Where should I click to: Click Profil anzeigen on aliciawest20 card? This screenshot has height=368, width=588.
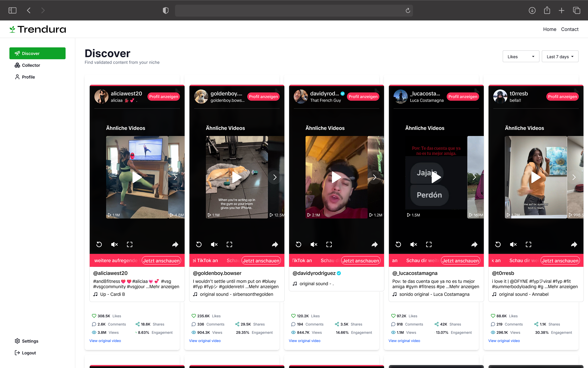click(164, 97)
